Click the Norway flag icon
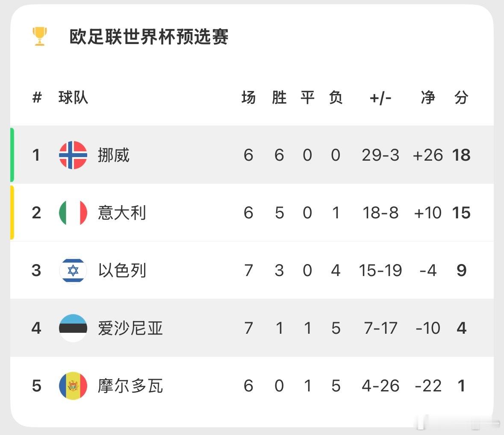This screenshot has width=504, height=435. pos(73,155)
